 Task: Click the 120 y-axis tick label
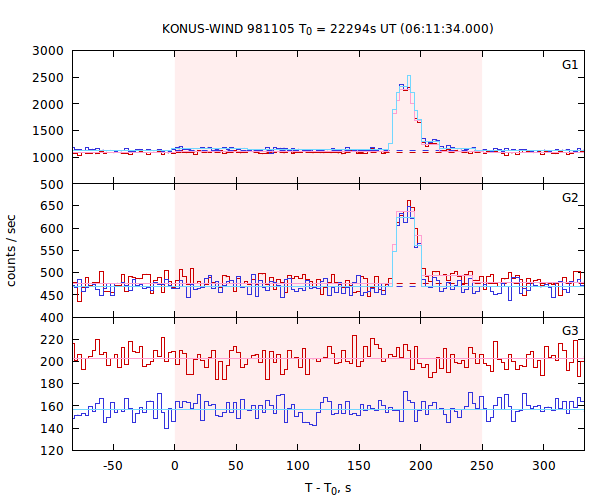point(52,451)
